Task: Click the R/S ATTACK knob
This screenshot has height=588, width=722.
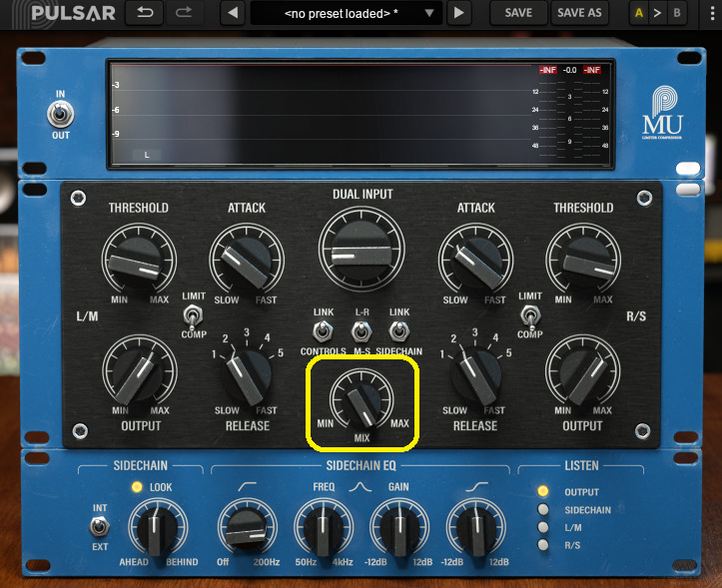Action: (475, 261)
